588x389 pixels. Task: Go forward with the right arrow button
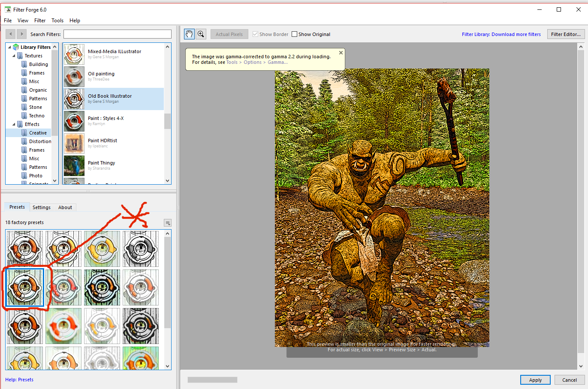[21, 34]
